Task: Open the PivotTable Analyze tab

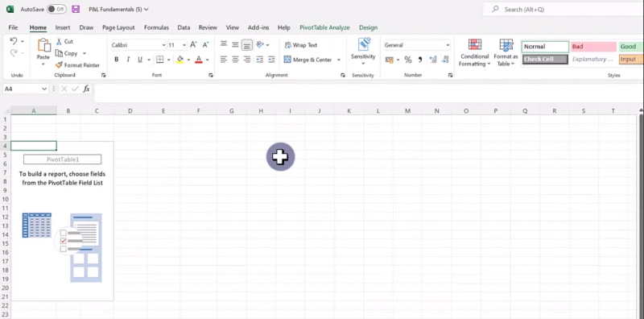Action: click(x=324, y=27)
